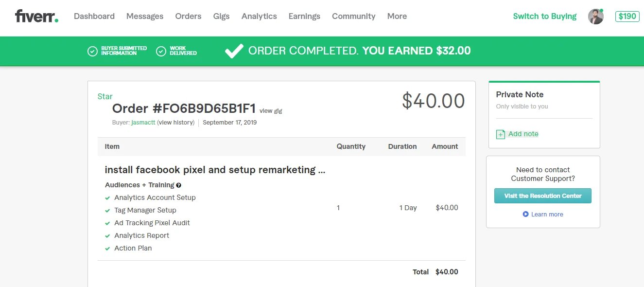Open the profile avatar menu

coord(595,16)
